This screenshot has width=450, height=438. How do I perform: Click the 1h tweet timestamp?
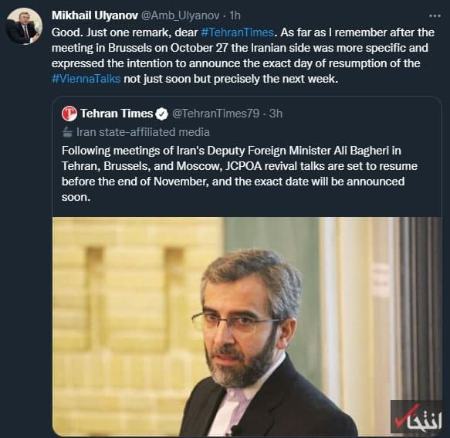pyautogui.click(x=235, y=15)
